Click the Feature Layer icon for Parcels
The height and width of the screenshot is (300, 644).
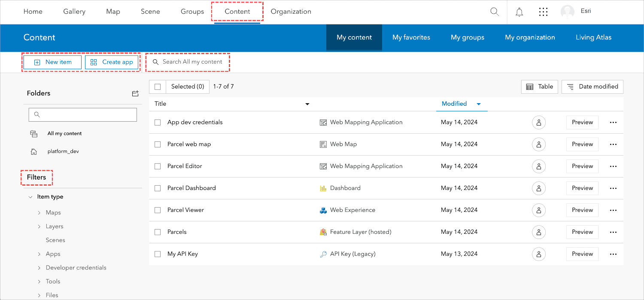(323, 232)
